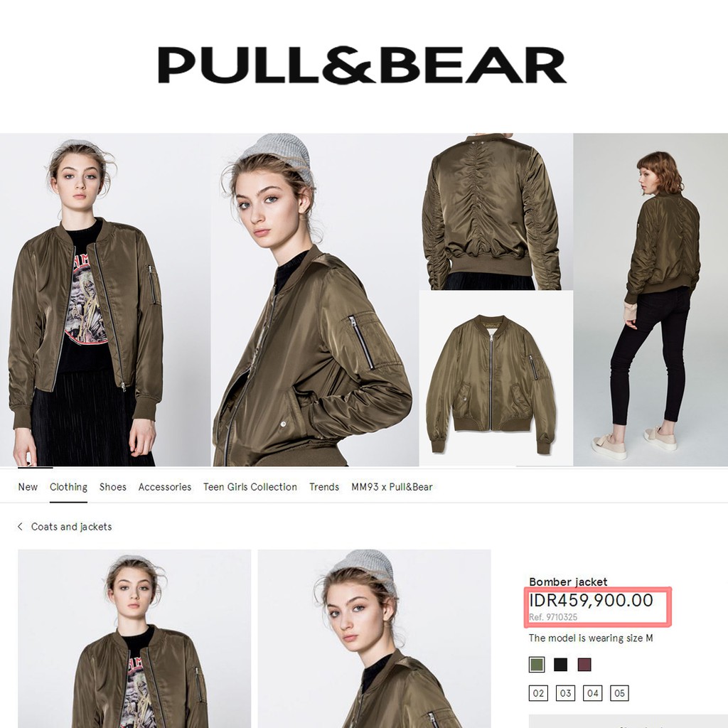728x728 pixels.
Task: Click the Coats and jackets link
Action: click(x=72, y=527)
